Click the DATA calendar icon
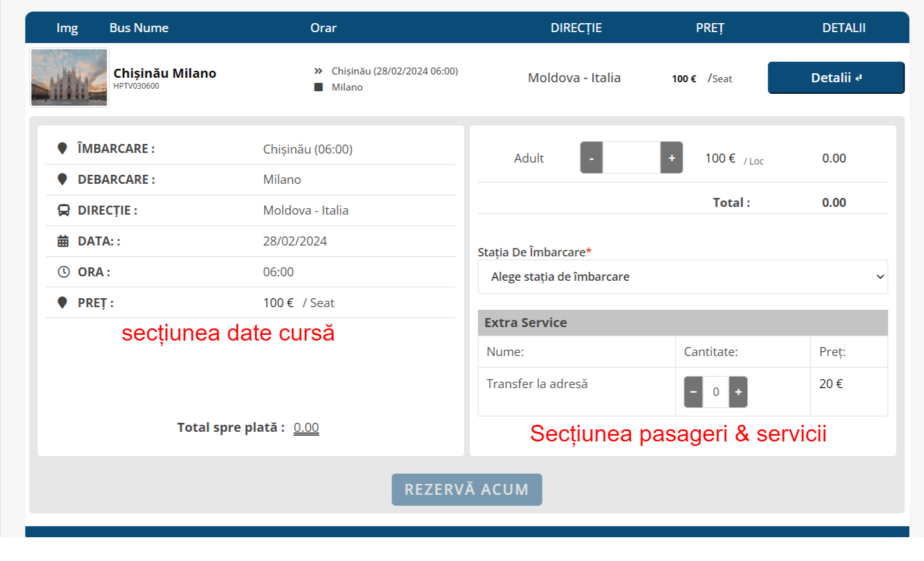The width and height of the screenshot is (924, 561). tap(63, 241)
